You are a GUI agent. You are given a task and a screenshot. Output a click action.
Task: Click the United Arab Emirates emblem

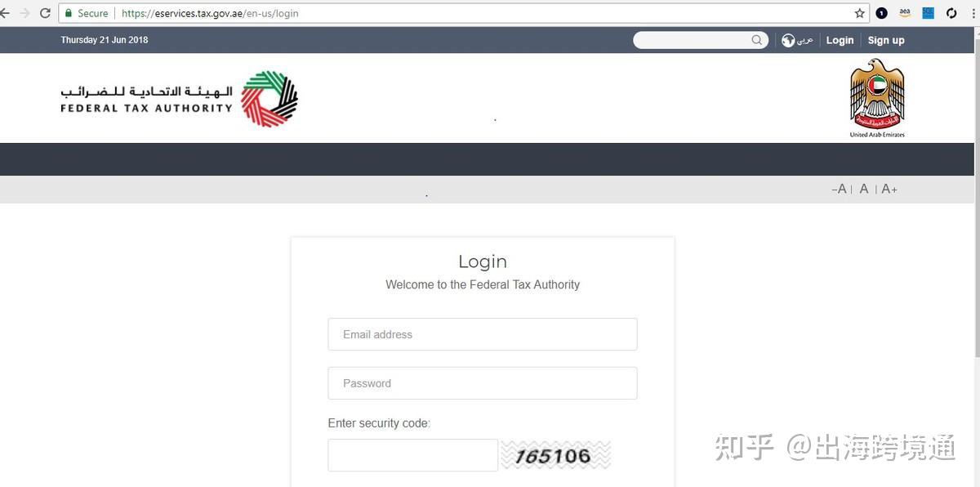point(877,99)
